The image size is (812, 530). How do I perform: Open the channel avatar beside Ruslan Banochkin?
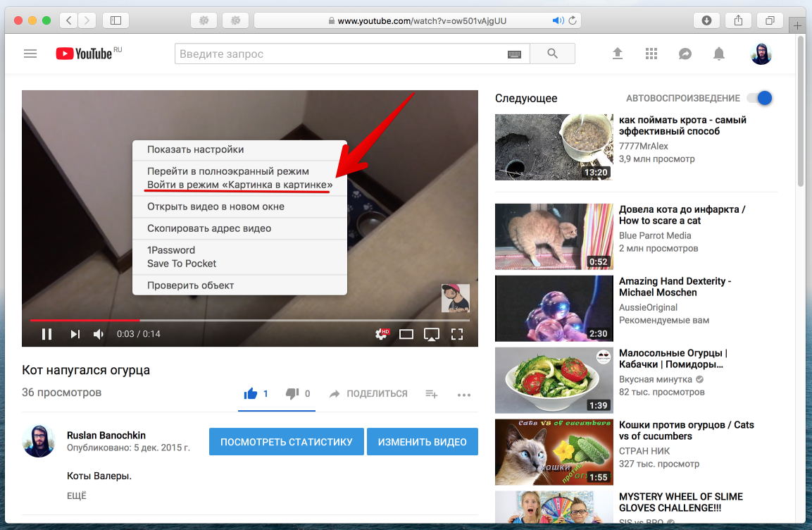[x=38, y=441]
